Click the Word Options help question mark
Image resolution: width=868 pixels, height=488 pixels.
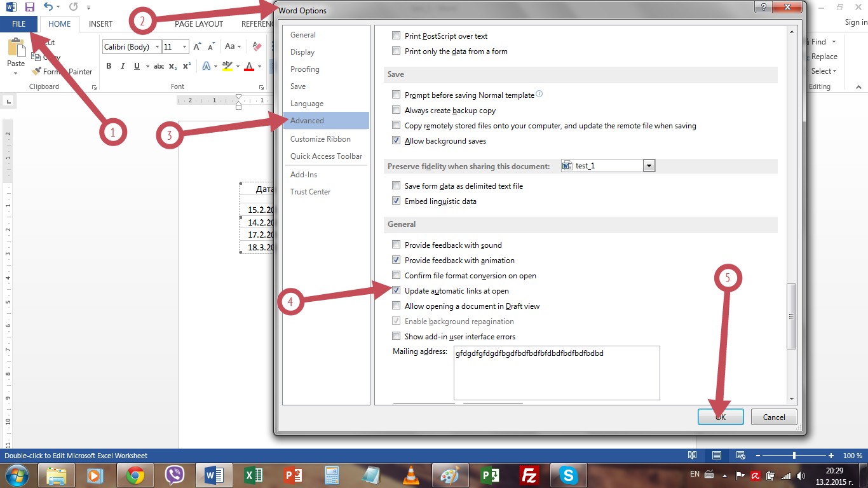[763, 7]
